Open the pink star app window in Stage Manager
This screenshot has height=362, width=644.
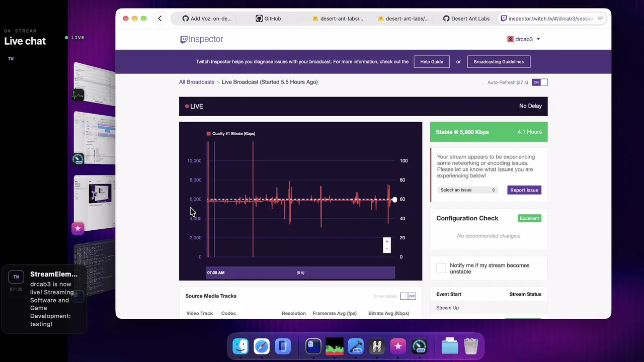pyautogui.click(x=94, y=203)
